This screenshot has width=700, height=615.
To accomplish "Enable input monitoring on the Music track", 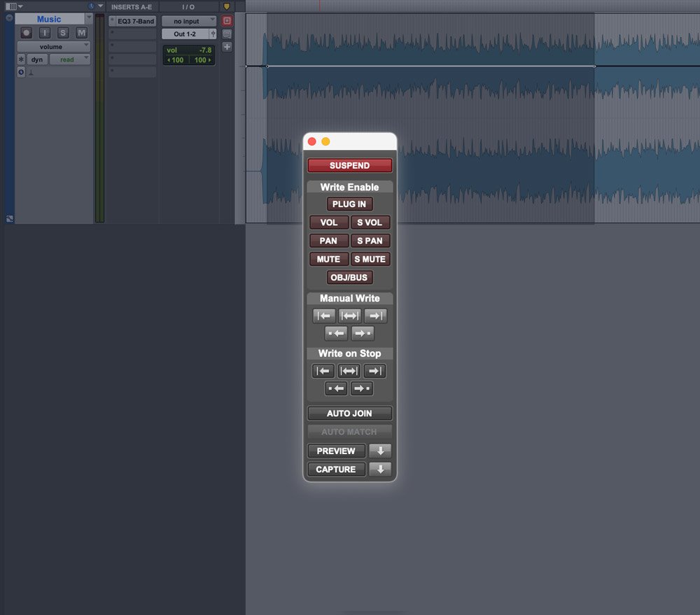I will coord(45,33).
